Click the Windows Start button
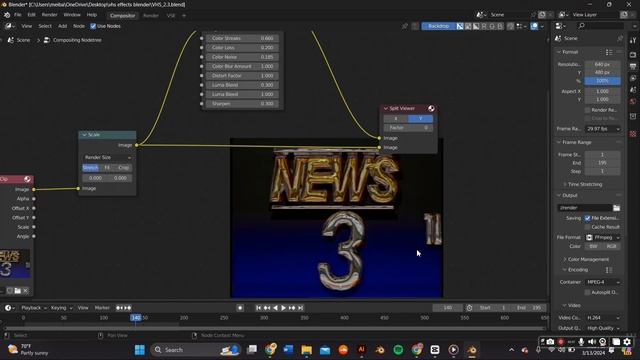This screenshot has width=640, height=360. pyautogui.click(x=140, y=350)
